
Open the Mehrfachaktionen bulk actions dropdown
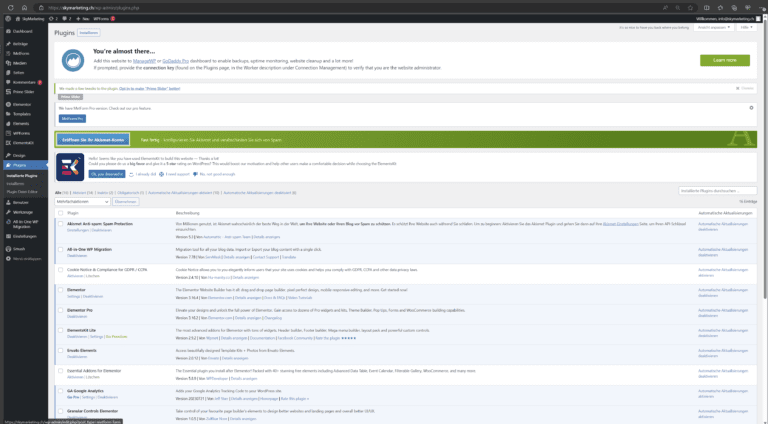click(82, 202)
